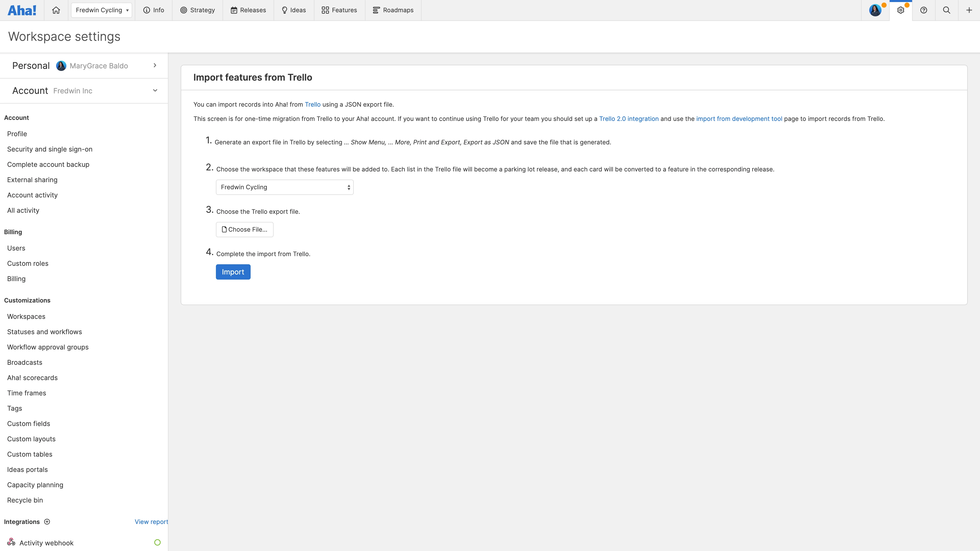980x551 pixels.
Task: Click the Roadmaps icon
Action: [x=376, y=10]
